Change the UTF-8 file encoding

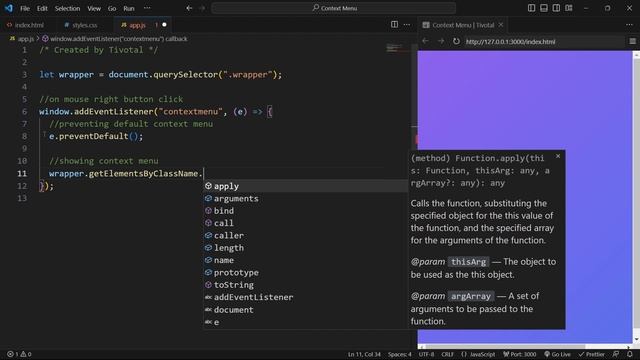click(x=427, y=354)
